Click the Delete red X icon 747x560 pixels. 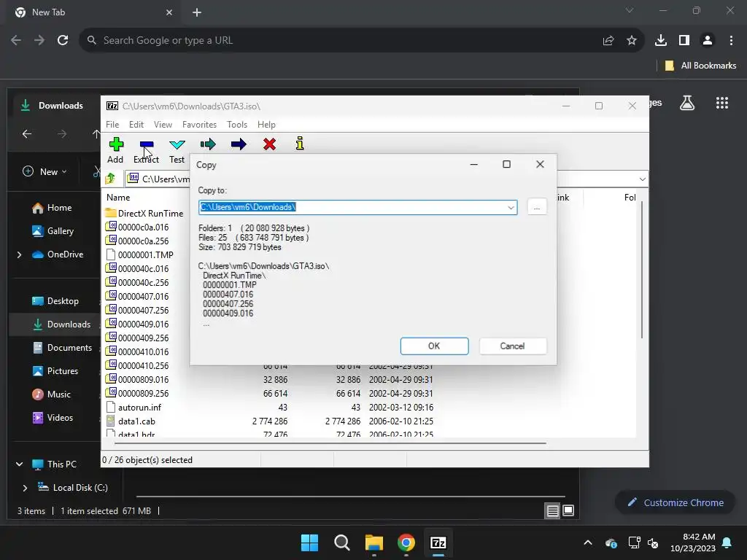click(270, 144)
